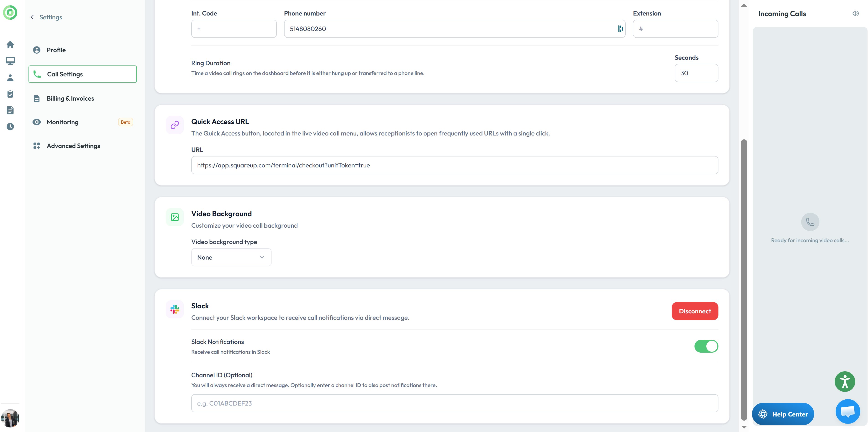Screen dimensions: 868x432
Task: Click the Slack Channel ID input field
Action: pos(454,403)
